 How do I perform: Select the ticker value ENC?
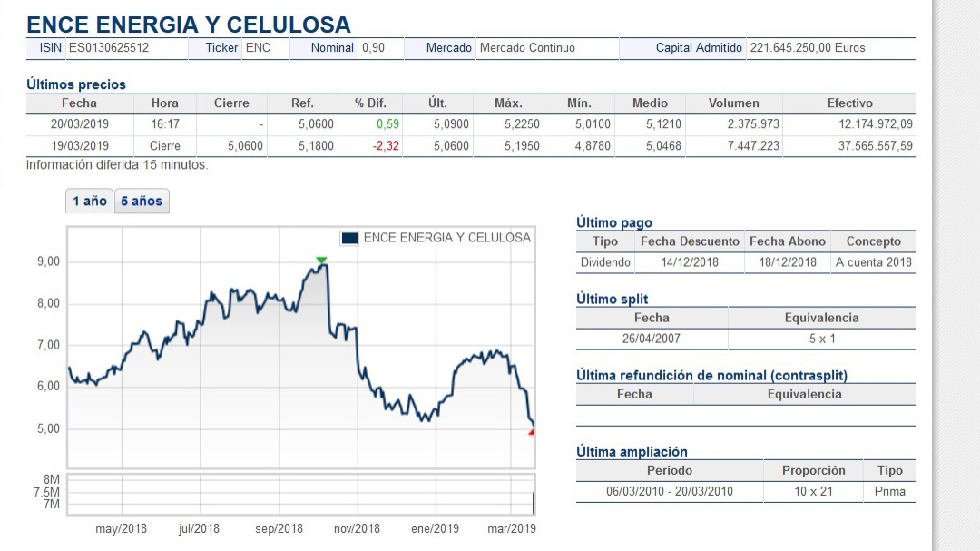(x=258, y=47)
